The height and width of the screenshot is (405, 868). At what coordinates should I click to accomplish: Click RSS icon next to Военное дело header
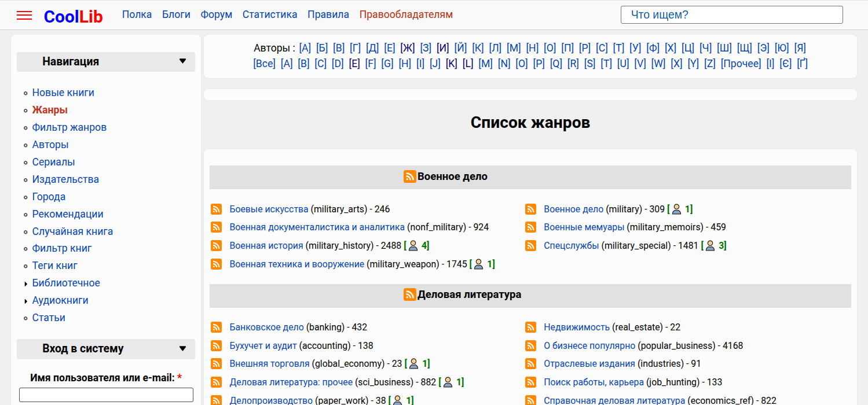pyautogui.click(x=410, y=177)
